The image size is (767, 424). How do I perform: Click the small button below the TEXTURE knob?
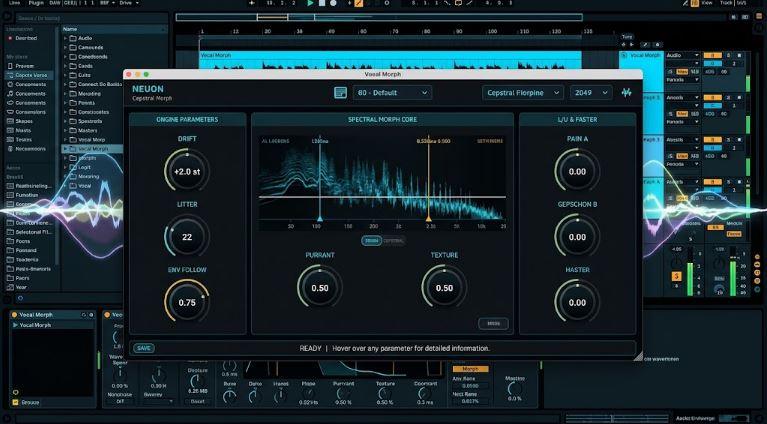(x=493, y=323)
